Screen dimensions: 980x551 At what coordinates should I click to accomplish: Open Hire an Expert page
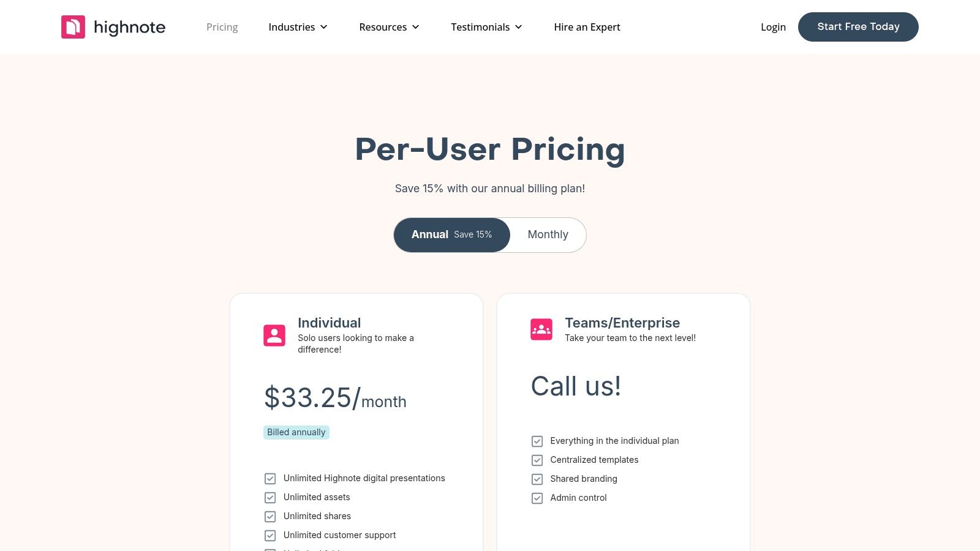587,27
